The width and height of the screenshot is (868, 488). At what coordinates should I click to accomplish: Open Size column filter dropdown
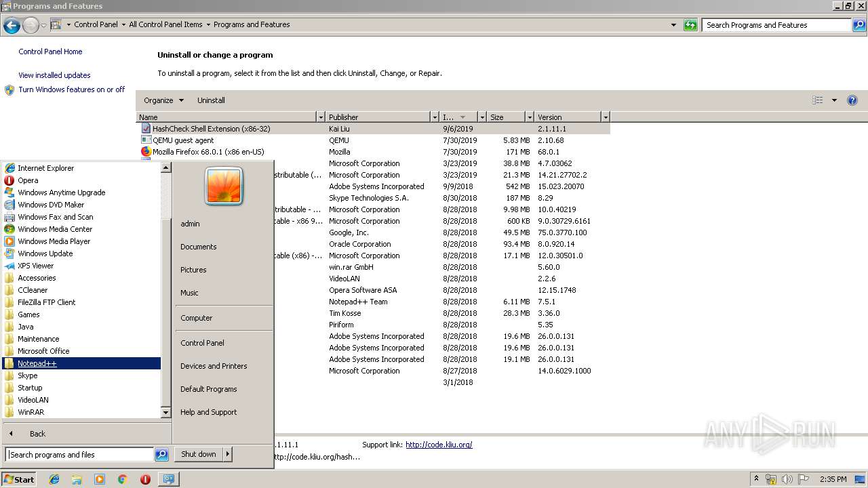click(x=530, y=117)
